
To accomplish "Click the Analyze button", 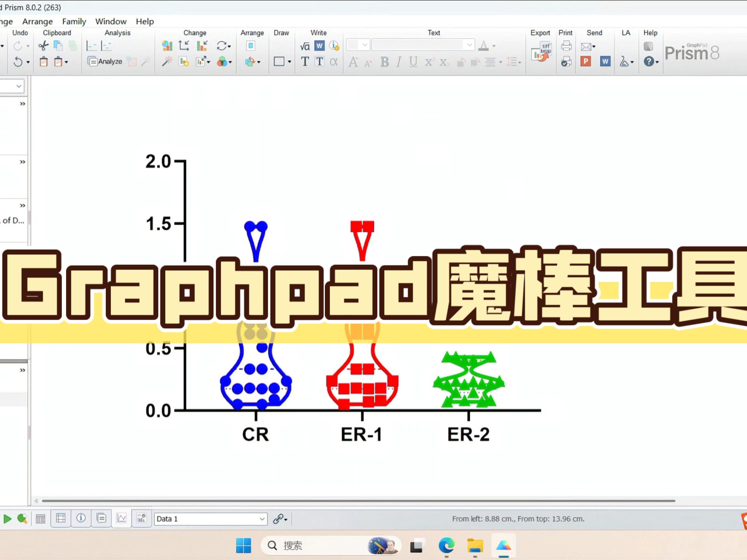I will tap(105, 61).
